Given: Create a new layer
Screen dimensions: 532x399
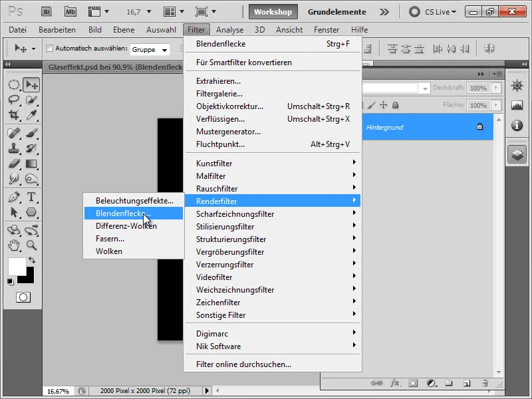Looking at the screenshot, I should click(x=467, y=384).
